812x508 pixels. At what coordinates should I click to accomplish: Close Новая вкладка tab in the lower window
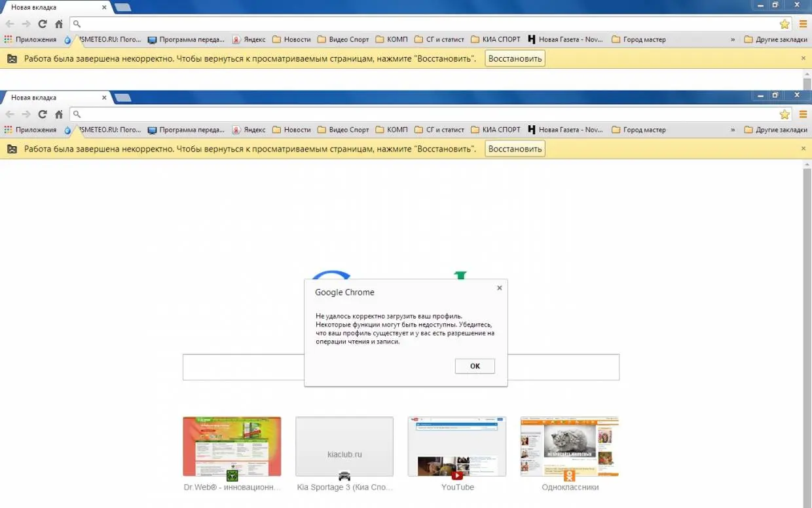pyautogui.click(x=104, y=98)
